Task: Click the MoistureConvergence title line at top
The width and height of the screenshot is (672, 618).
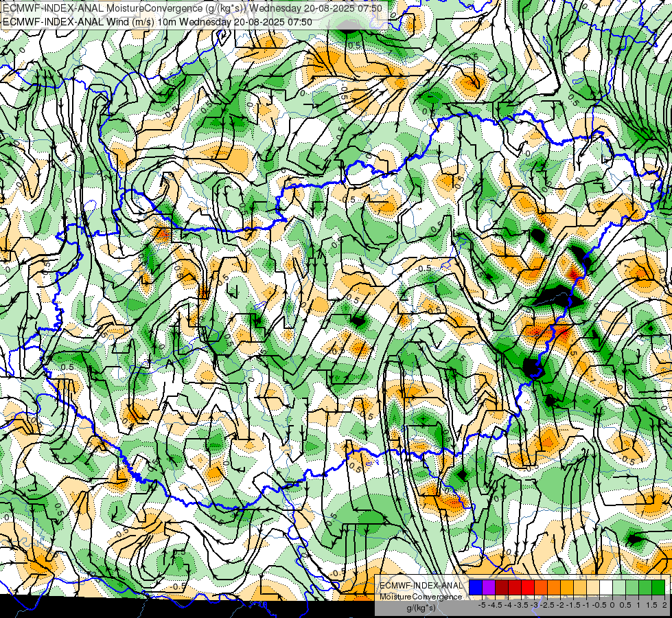Action: tap(192, 8)
